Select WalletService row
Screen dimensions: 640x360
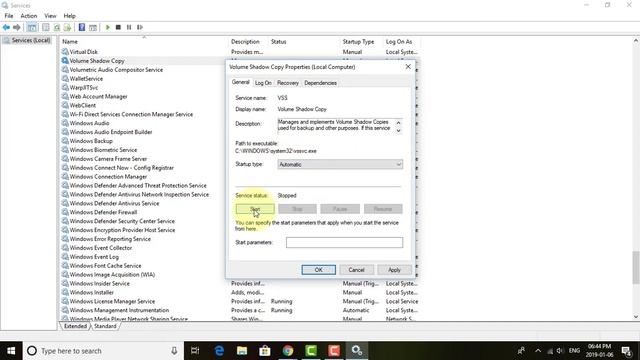(86, 79)
